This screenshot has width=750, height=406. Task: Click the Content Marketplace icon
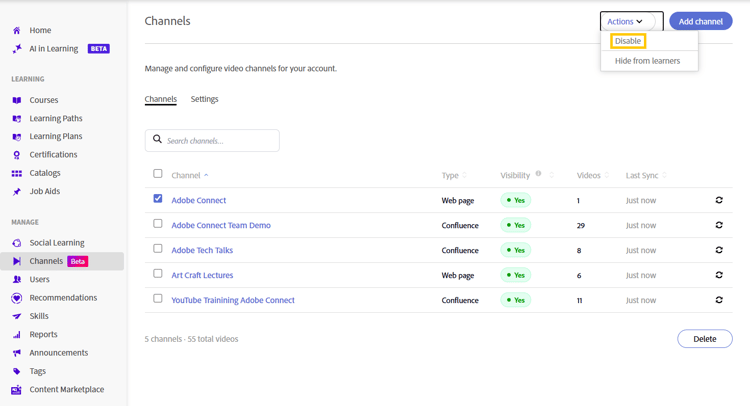point(17,390)
